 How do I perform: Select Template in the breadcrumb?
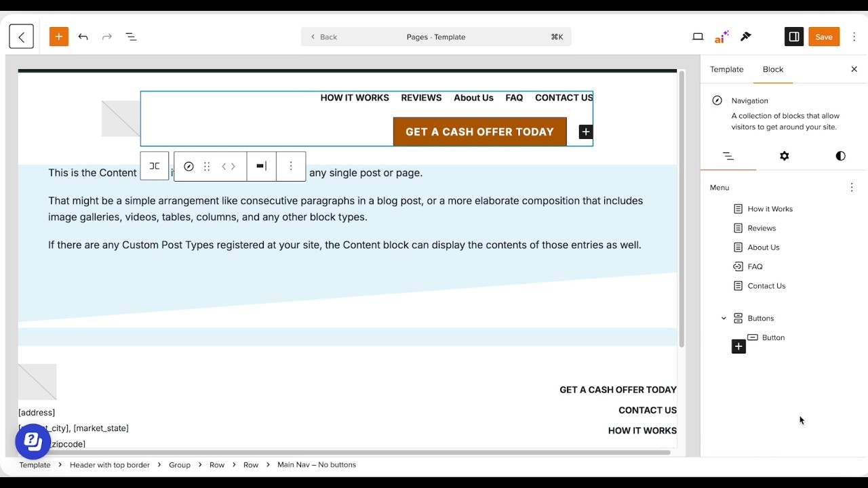pos(35,465)
